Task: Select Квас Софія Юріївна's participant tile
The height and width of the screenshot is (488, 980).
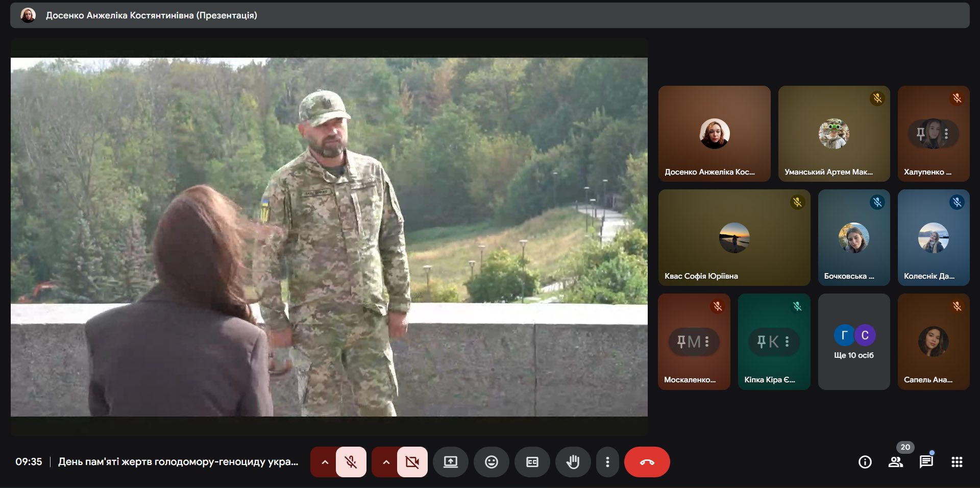Action: (x=734, y=238)
